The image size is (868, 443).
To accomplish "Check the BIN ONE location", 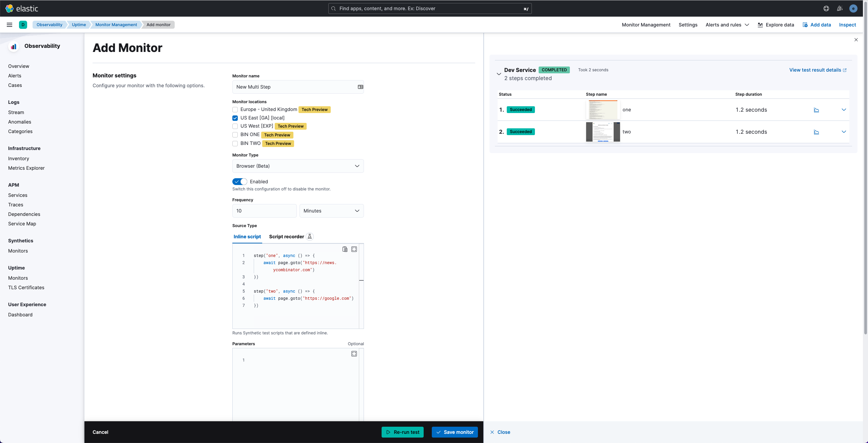I will pos(235,135).
